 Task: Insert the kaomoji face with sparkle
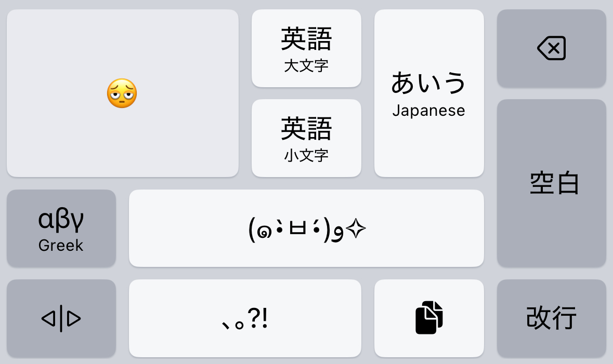point(306,228)
